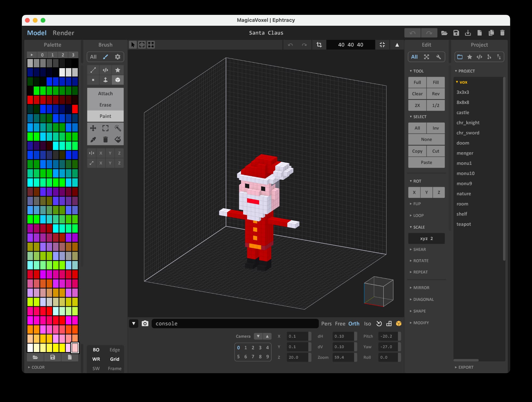
Task: Select the eyedropper color picker tool
Action: (x=93, y=139)
